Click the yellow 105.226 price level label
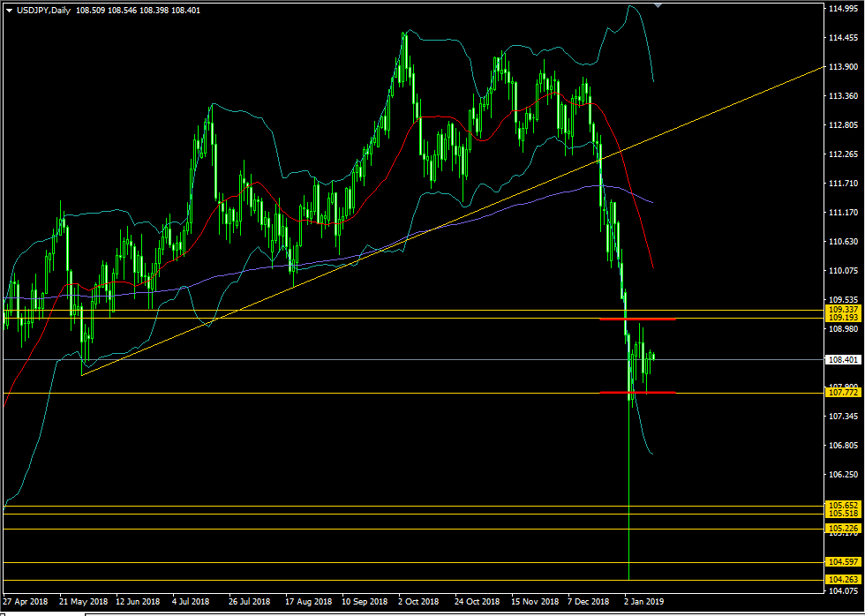 point(843,529)
